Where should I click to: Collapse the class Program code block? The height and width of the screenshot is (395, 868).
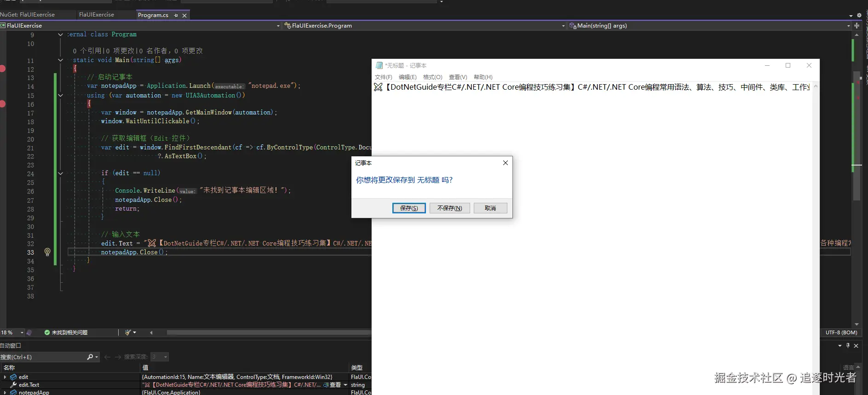60,34
